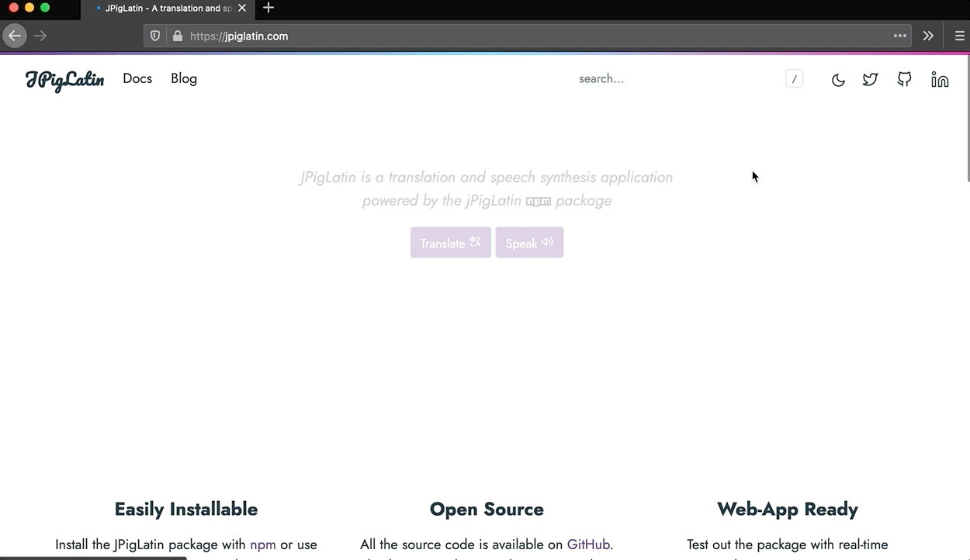Click the Open Source heading
The height and width of the screenshot is (560, 970).
487,510
